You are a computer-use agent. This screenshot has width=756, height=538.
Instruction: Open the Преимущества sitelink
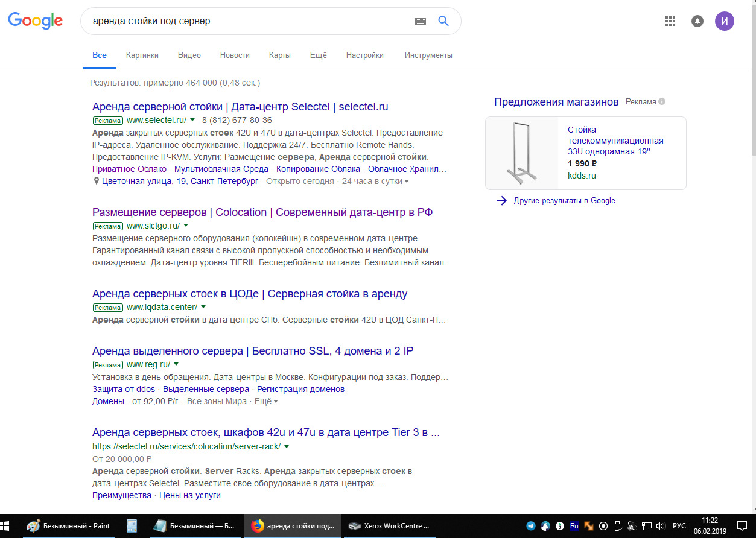click(x=122, y=495)
